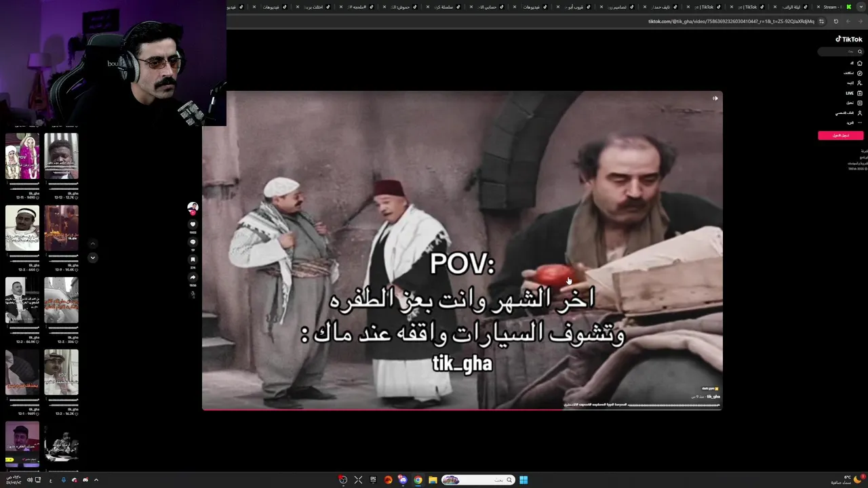Toggle the video mute speaker icon
The height and width of the screenshot is (488, 868).
[x=715, y=98]
